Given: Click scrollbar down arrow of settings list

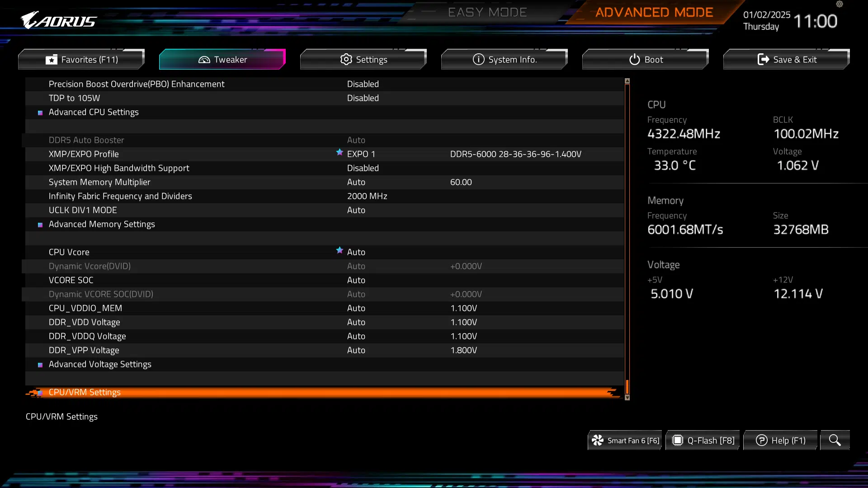Looking at the screenshot, I should tap(627, 398).
